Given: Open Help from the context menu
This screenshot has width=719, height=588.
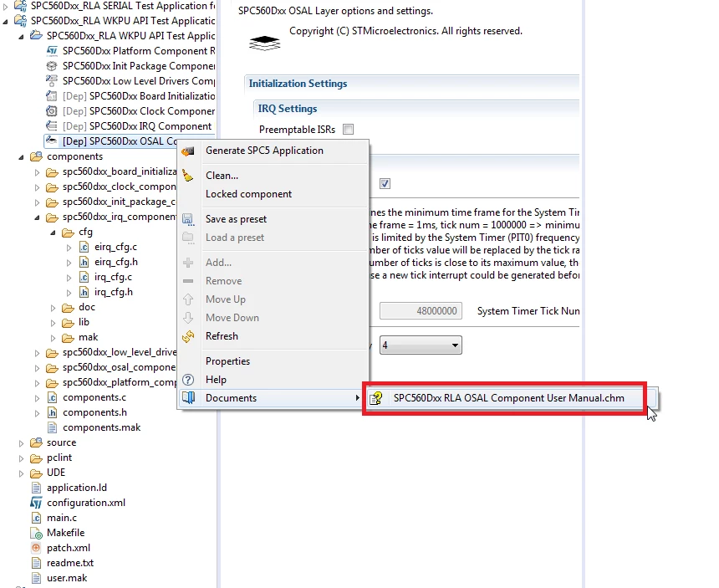Looking at the screenshot, I should (x=273, y=380).
